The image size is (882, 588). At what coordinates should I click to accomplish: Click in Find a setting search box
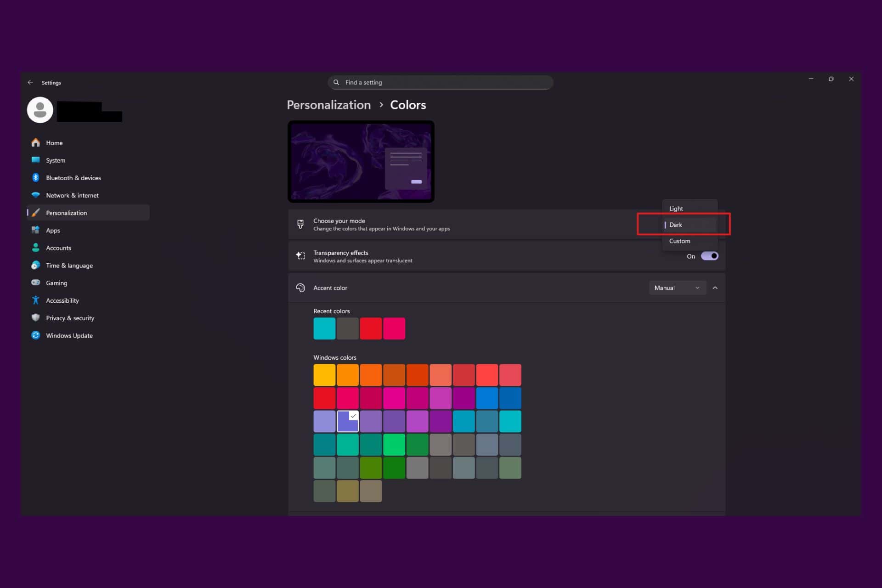point(440,82)
